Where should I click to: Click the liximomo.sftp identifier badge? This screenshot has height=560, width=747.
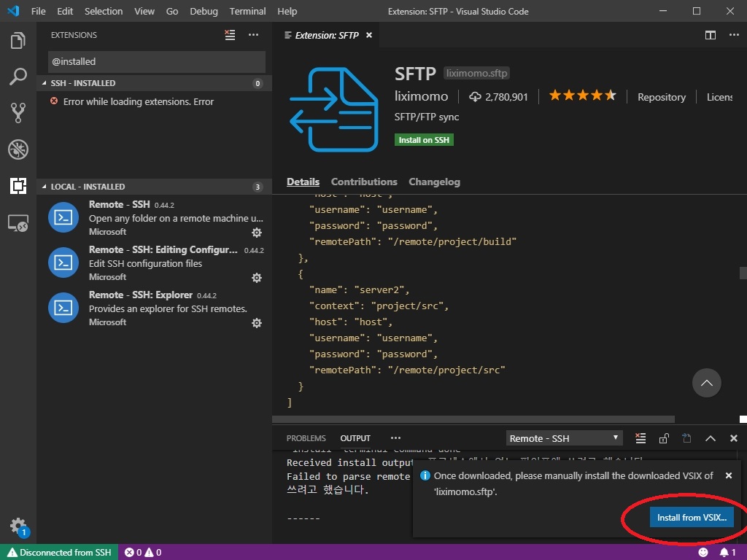(476, 74)
